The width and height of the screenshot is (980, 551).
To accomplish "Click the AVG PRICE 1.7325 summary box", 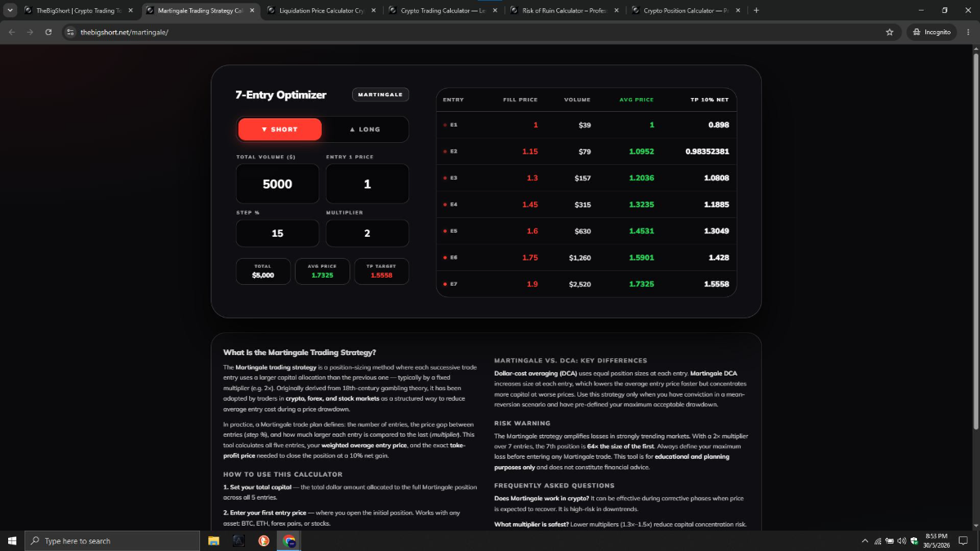I will pos(323,271).
